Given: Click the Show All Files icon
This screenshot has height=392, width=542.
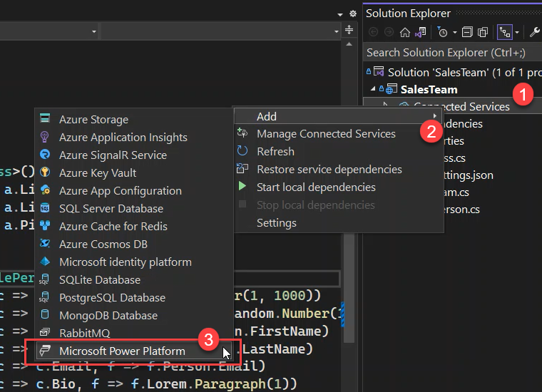Looking at the screenshot, I should (483, 32).
